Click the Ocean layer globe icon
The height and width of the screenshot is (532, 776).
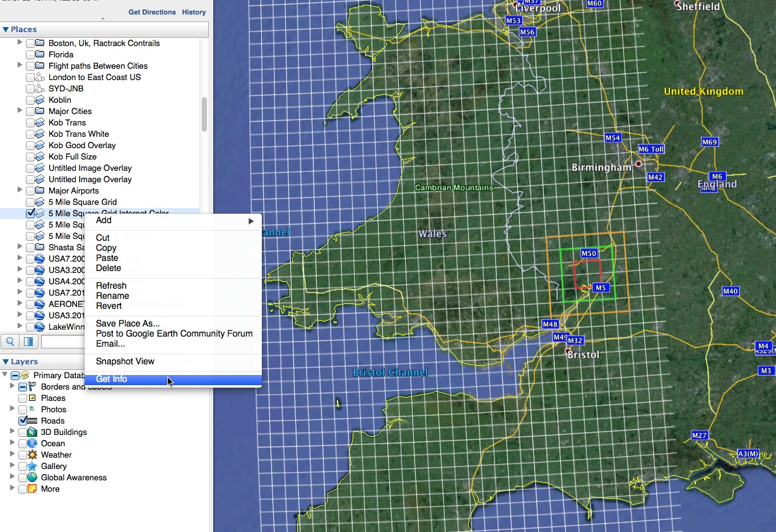point(32,443)
